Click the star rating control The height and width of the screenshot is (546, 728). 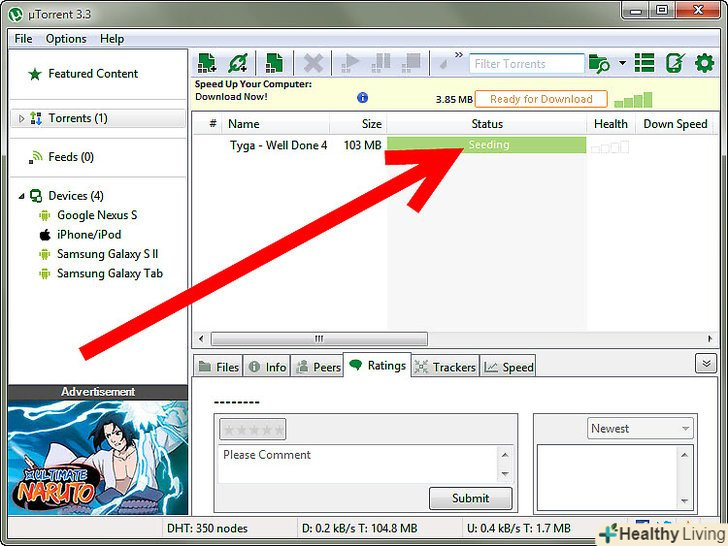tap(253, 429)
